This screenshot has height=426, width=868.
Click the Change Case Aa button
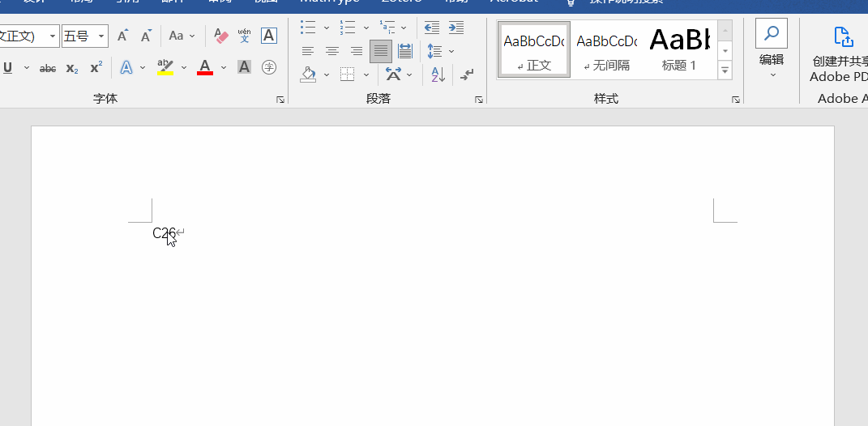pyautogui.click(x=176, y=36)
